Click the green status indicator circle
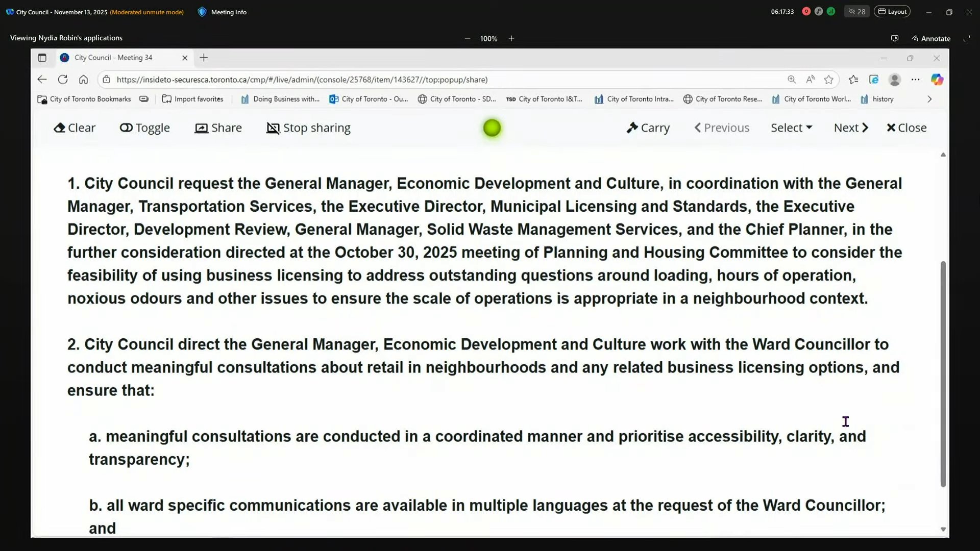This screenshot has height=551, width=980. coord(492,128)
